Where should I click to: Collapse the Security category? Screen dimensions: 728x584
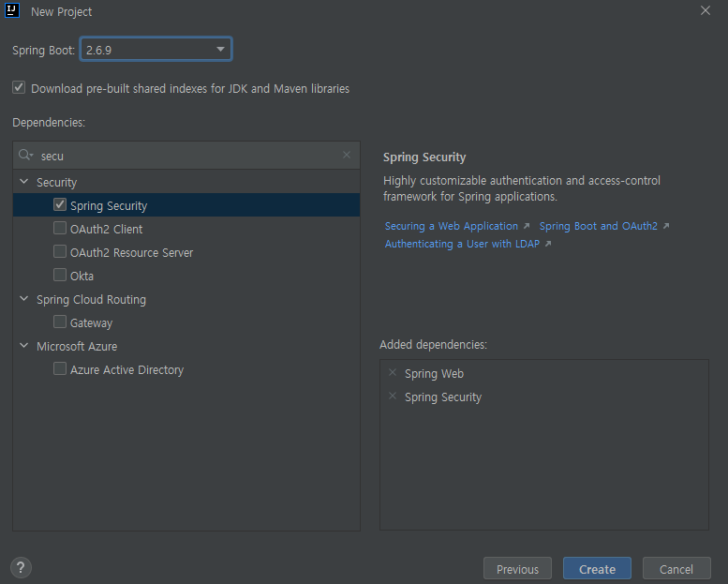click(x=24, y=181)
